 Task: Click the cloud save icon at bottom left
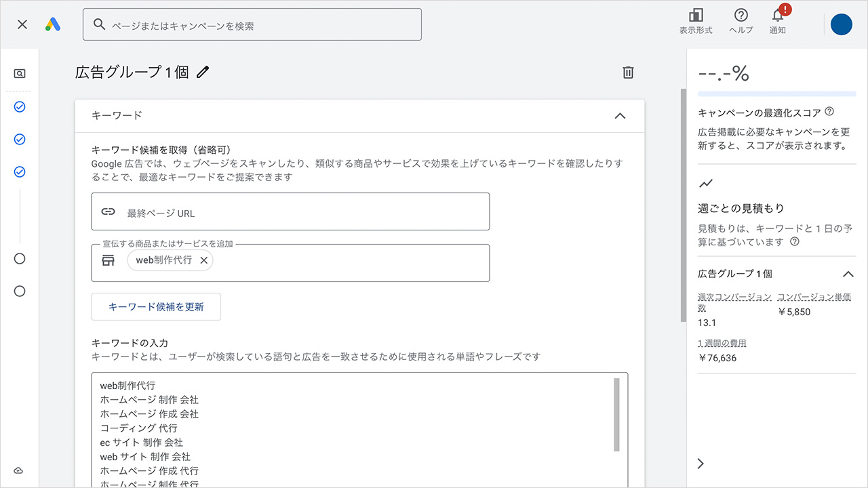click(x=19, y=470)
